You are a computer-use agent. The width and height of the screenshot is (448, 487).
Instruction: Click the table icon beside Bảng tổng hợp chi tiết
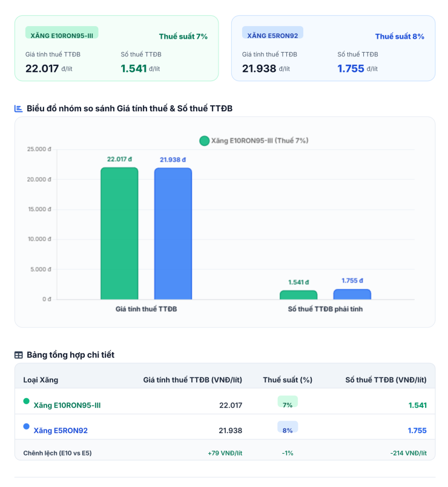pos(19,355)
